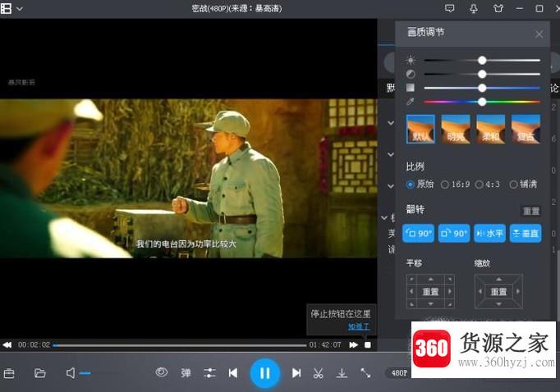Screen dimensions: 560x392
Task: Flip video horizontally with 水平 button
Action: point(489,233)
